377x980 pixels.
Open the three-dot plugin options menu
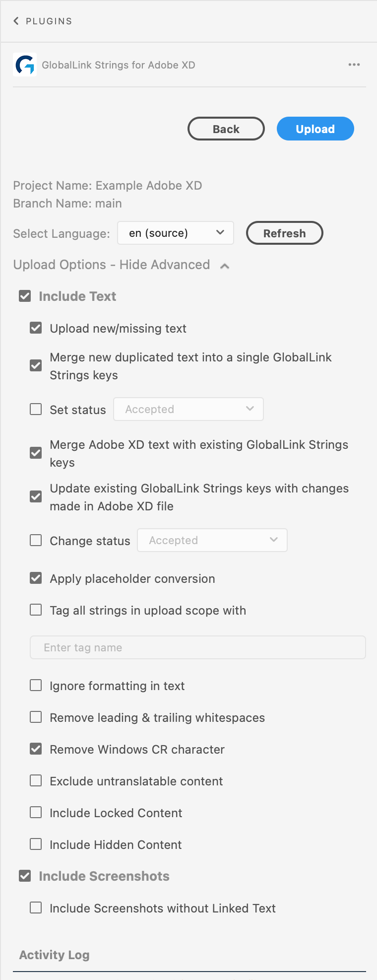point(354,65)
